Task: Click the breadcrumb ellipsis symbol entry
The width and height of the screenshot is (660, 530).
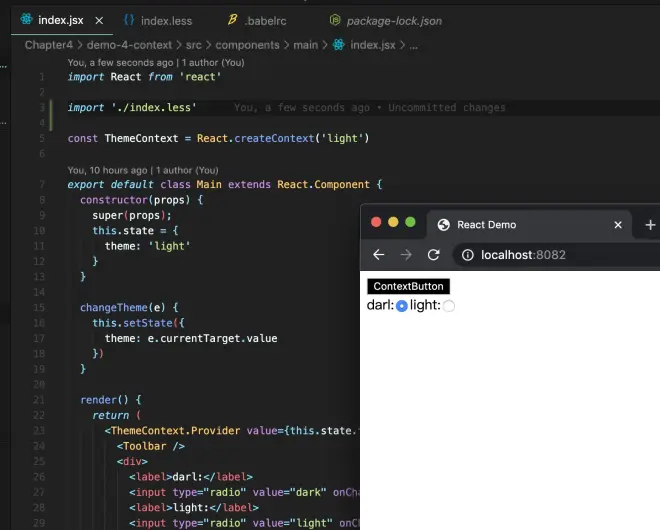Action: (x=414, y=45)
